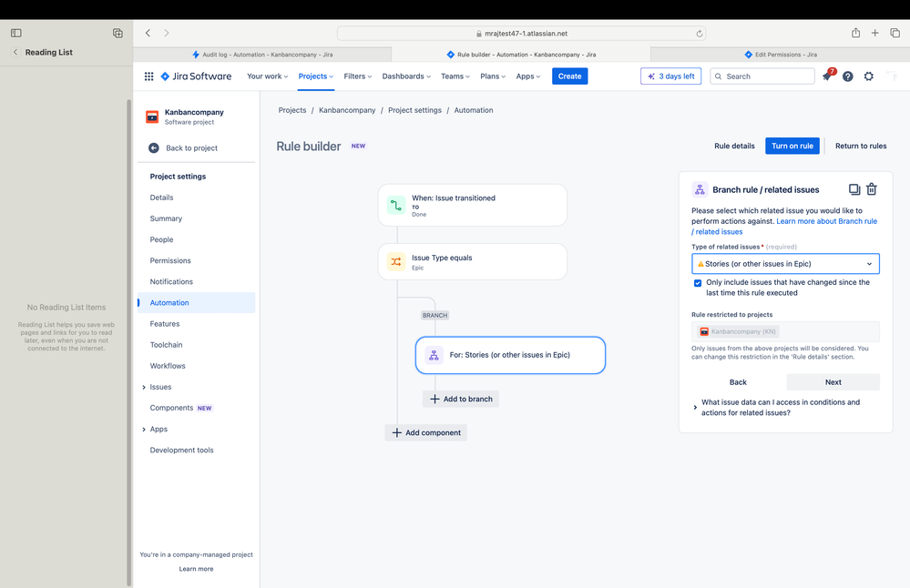Viewport: 910px width, 588px height.
Task: Open the settings gear icon
Action: [868, 76]
